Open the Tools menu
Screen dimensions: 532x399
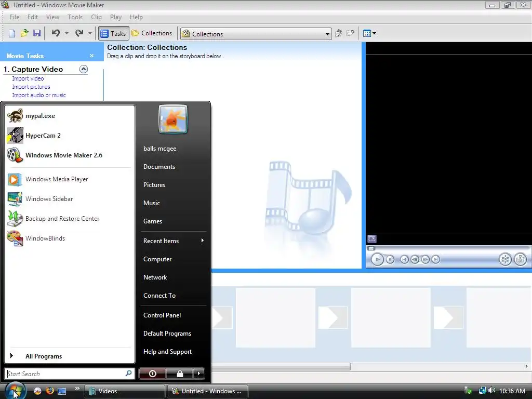click(x=75, y=17)
